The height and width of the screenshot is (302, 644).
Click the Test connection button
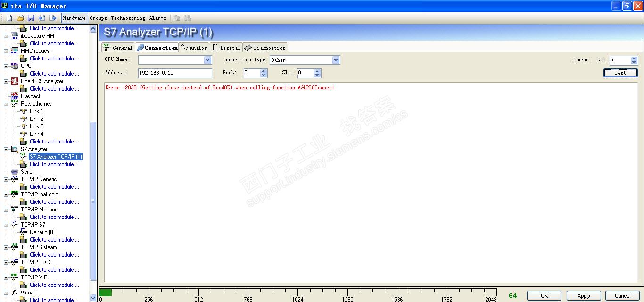click(620, 73)
